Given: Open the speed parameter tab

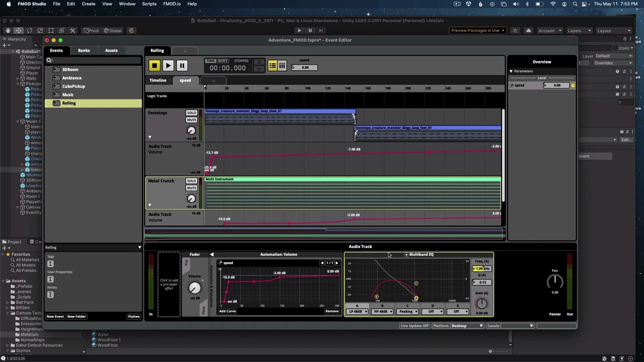Looking at the screenshot, I should tap(185, 80).
